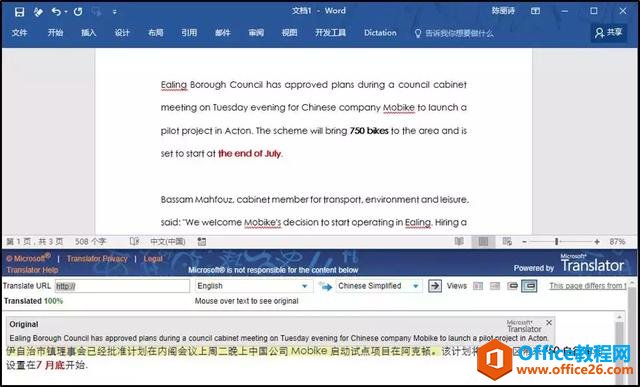Select the first Views side-by-side layout icon
640x387 pixels.
point(478,286)
